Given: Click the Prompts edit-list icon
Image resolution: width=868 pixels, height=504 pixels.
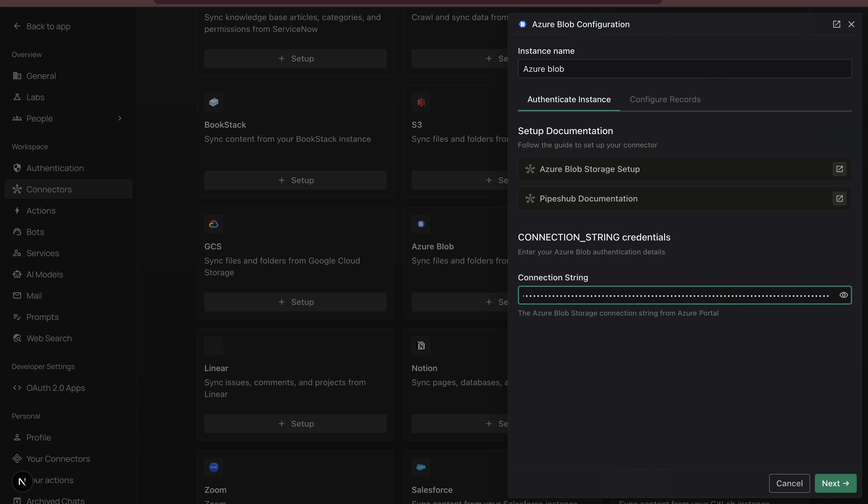Looking at the screenshot, I should click(x=17, y=317).
